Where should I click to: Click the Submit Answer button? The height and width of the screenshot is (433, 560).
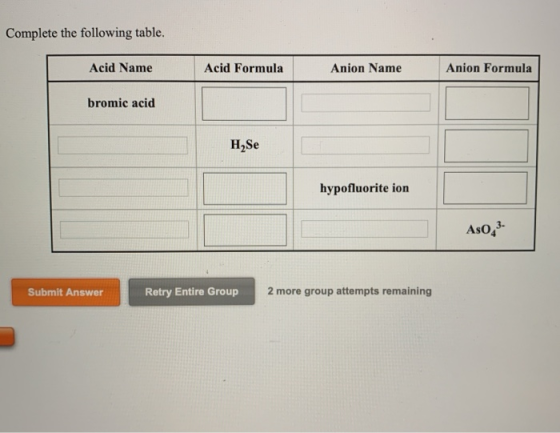pos(66,292)
